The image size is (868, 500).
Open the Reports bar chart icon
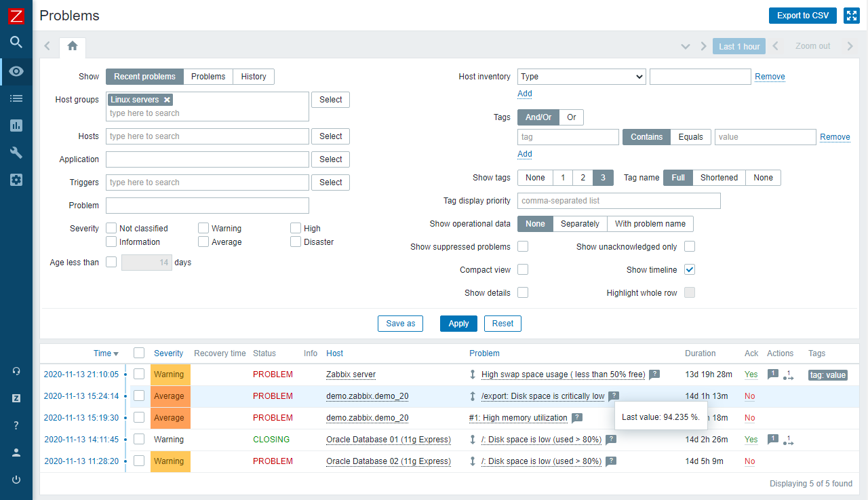[x=16, y=126]
